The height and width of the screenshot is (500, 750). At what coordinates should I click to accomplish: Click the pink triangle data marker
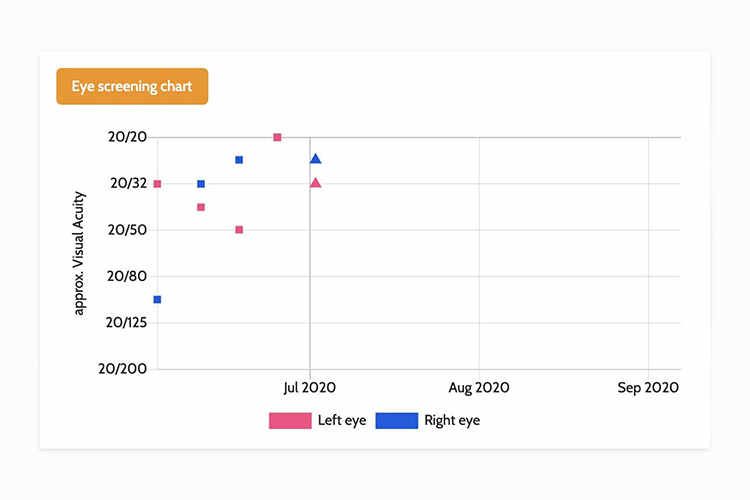tap(316, 183)
